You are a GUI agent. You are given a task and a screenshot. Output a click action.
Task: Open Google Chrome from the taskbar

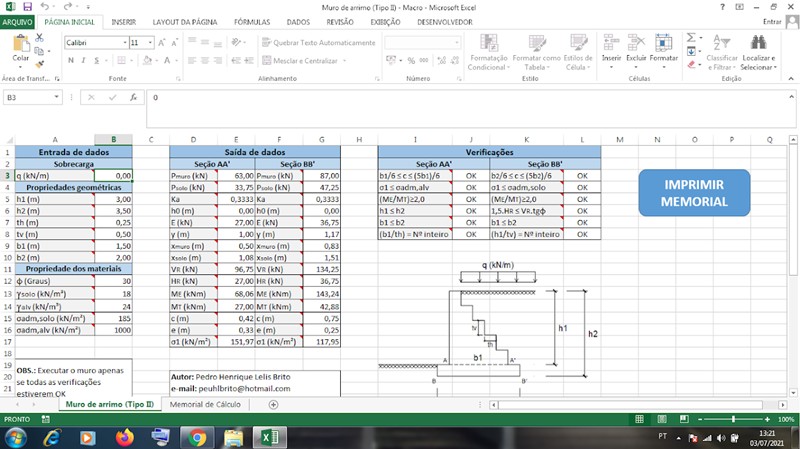pos(197,438)
